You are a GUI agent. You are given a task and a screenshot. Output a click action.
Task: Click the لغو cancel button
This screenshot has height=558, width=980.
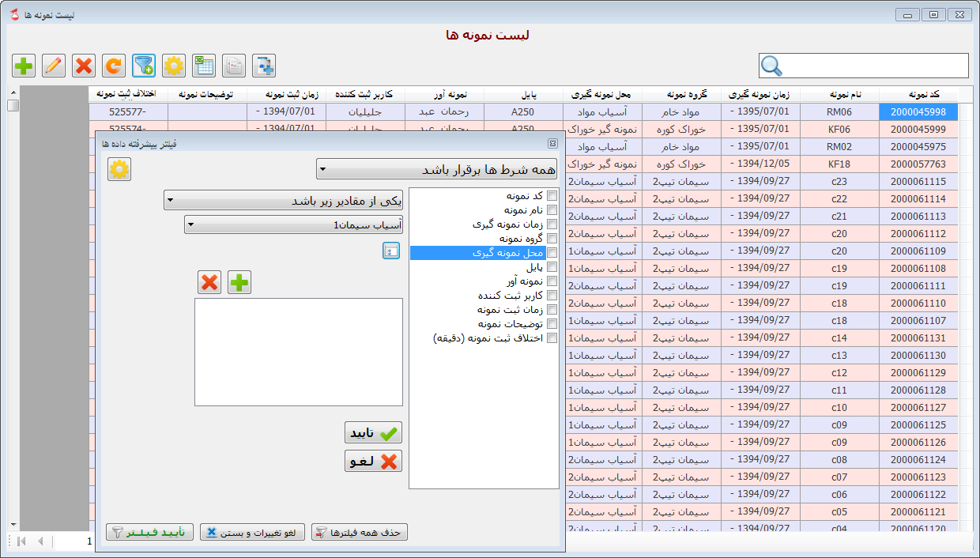(x=373, y=461)
